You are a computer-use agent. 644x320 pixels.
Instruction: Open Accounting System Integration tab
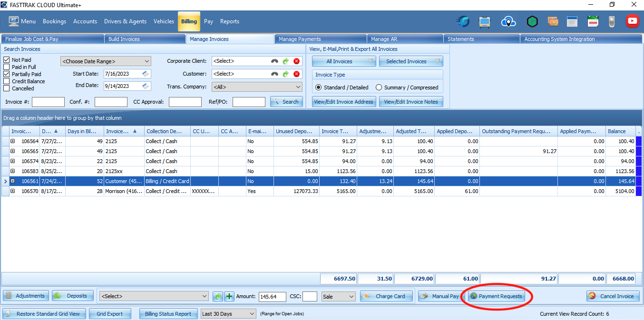(x=581, y=39)
